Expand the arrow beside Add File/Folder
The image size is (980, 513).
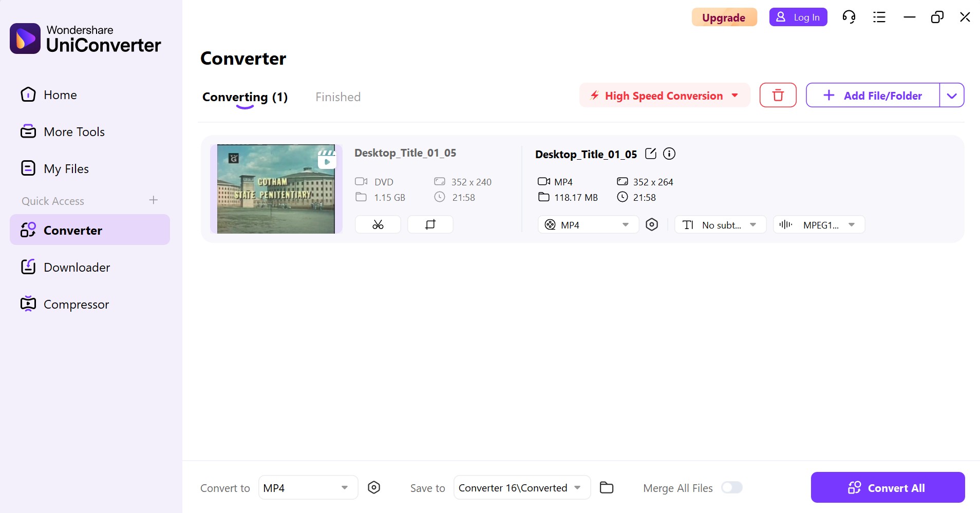(x=952, y=96)
